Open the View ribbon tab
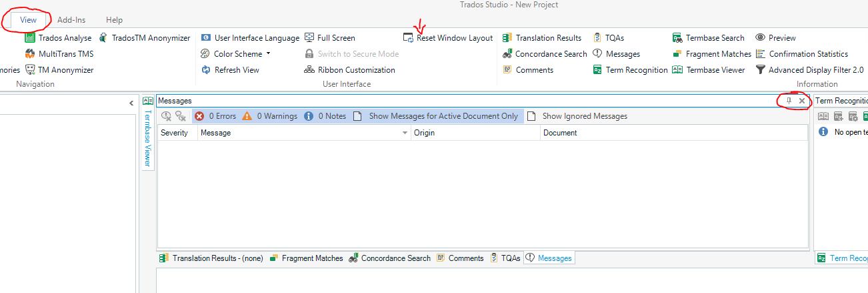The image size is (868, 293). [x=28, y=20]
